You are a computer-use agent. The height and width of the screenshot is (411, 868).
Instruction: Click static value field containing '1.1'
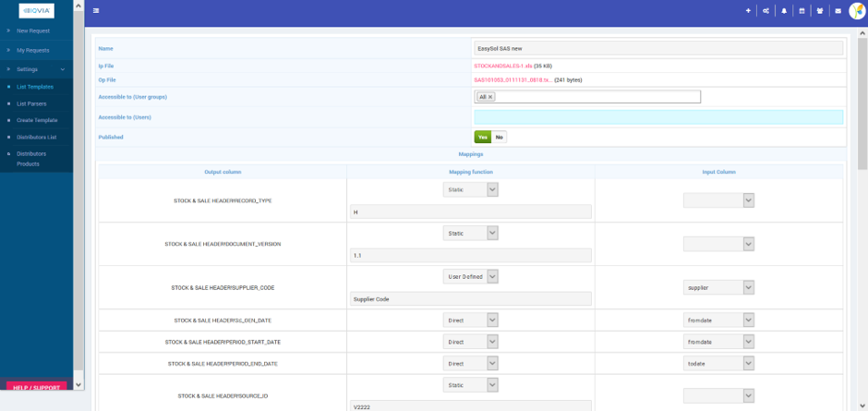(471, 255)
